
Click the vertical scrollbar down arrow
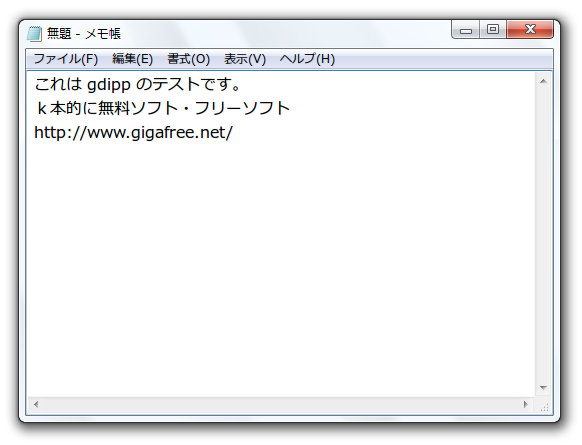click(543, 387)
